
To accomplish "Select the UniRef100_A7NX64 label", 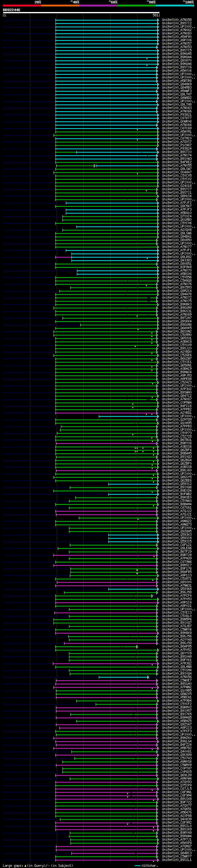I will 177,125.
